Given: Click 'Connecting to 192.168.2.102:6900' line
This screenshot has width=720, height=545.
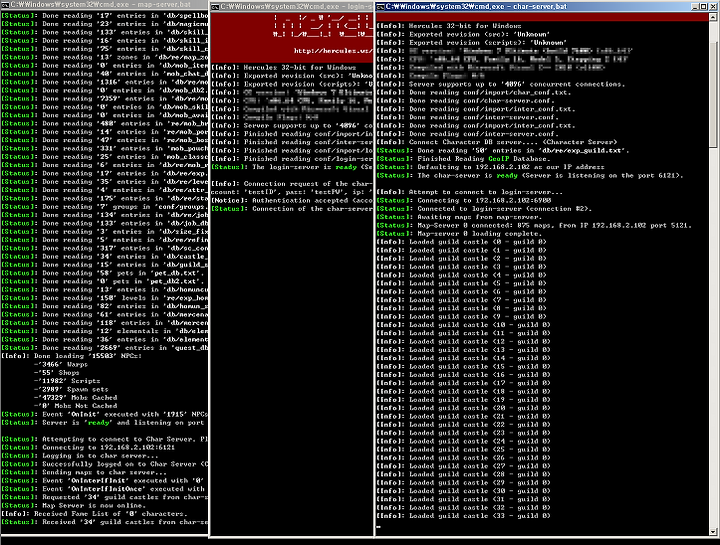Looking at the screenshot, I should pos(464,200).
